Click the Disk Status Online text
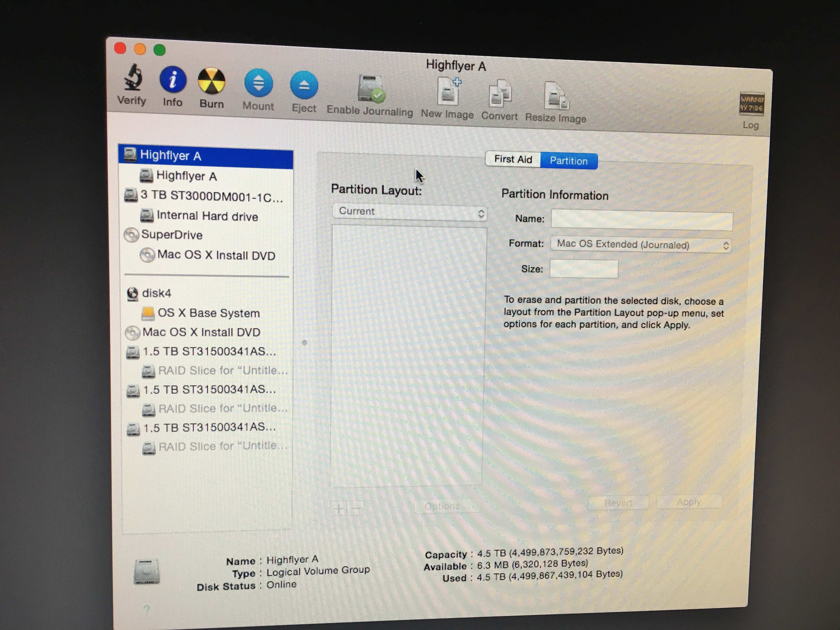Screen dimensions: 840x630 [x=281, y=584]
